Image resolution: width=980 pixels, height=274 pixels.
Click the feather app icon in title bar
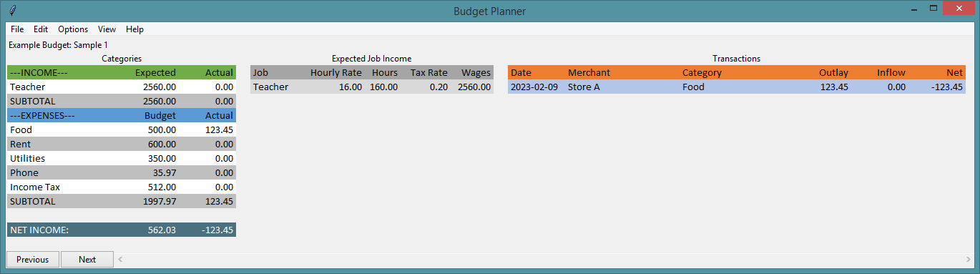tap(14, 11)
